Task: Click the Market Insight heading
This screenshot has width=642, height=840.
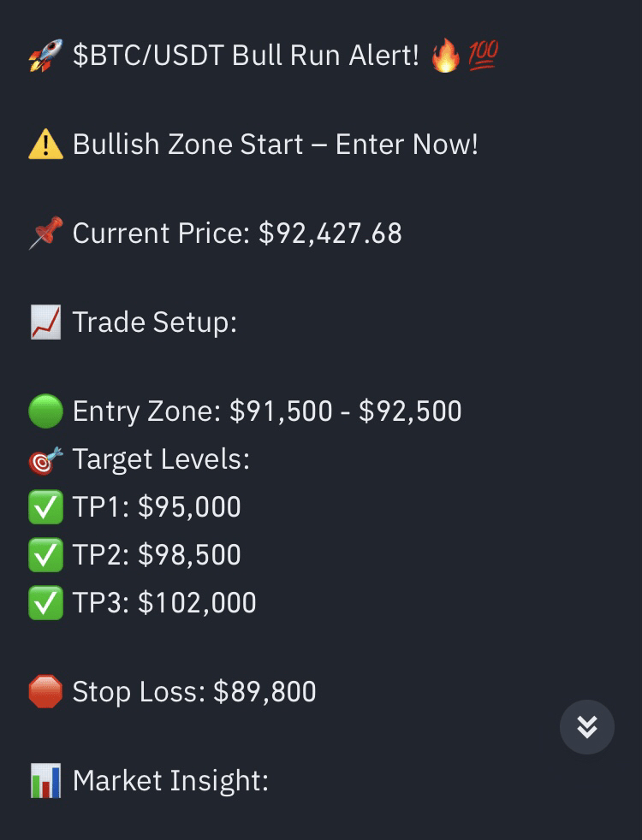Action: coord(170,781)
